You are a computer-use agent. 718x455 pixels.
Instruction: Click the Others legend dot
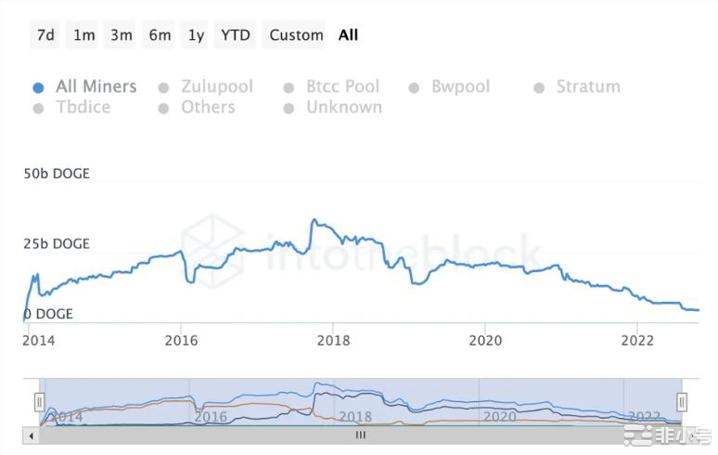(164, 107)
